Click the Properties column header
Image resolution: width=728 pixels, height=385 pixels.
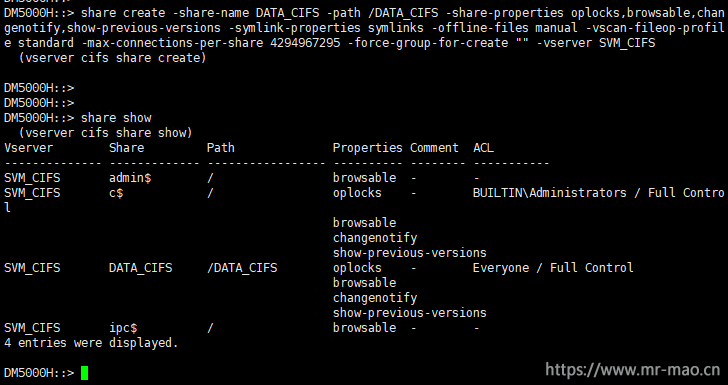(367, 148)
